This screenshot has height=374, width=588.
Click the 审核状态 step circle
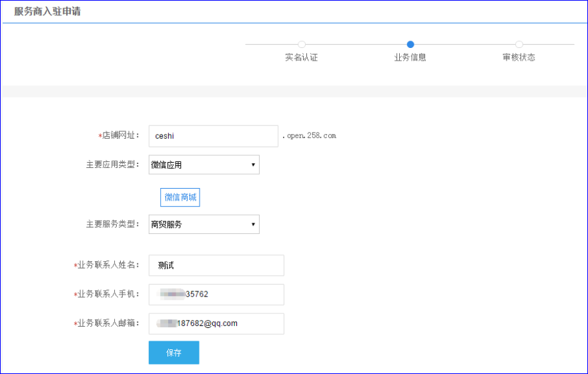tap(519, 44)
